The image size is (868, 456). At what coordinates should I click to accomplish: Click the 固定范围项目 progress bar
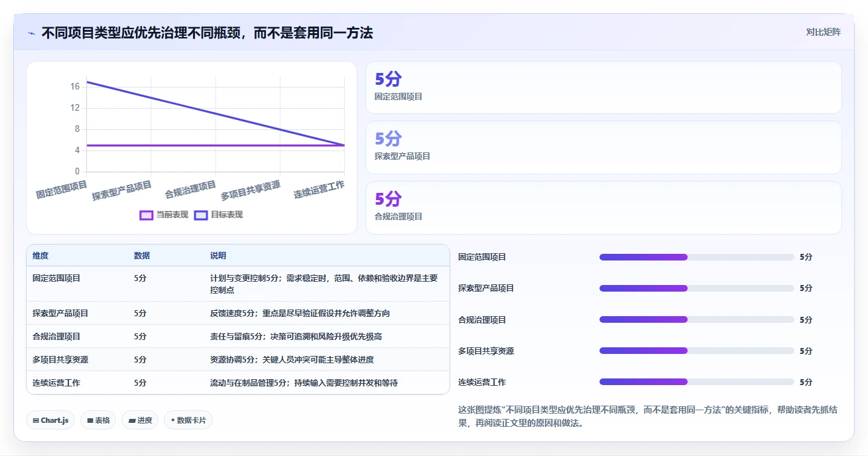[696, 257]
